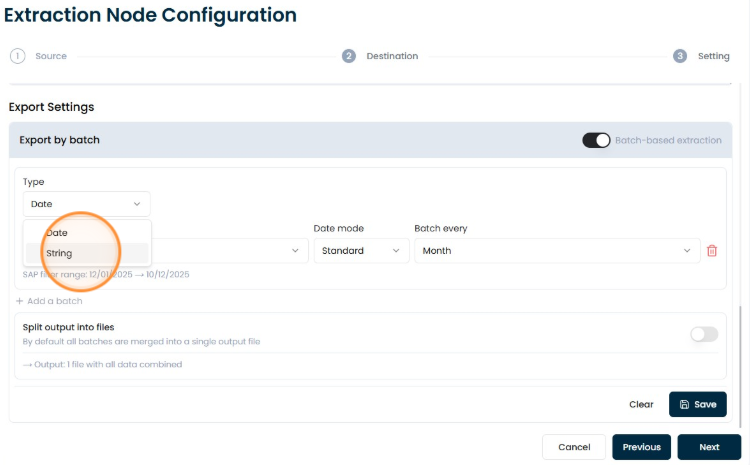Image resolution: width=750 pixels, height=465 pixels.
Task: Click the plus icon beside Add a batch
Action: click(20, 301)
